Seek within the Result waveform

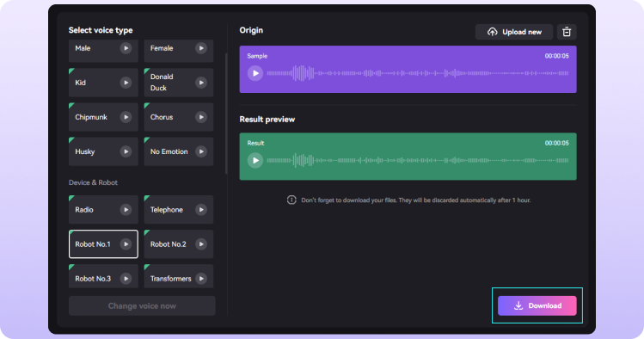tap(418, 160)
